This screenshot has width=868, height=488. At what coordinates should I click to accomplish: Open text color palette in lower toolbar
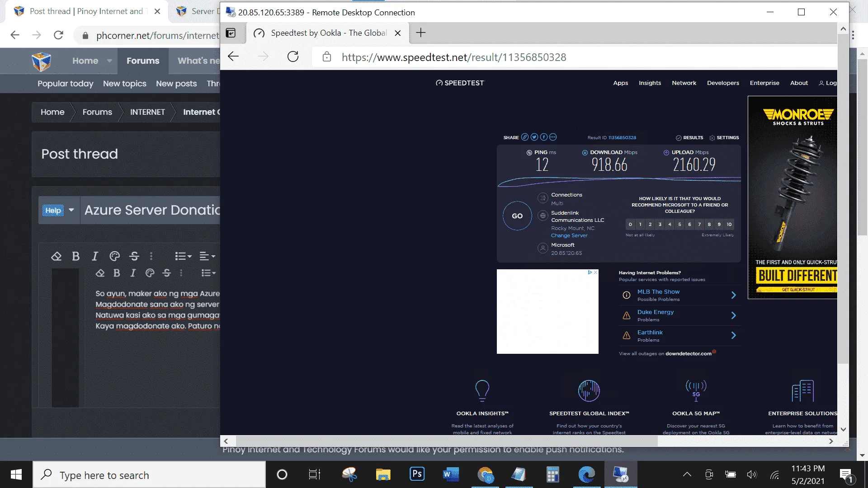tap(150, 273)
